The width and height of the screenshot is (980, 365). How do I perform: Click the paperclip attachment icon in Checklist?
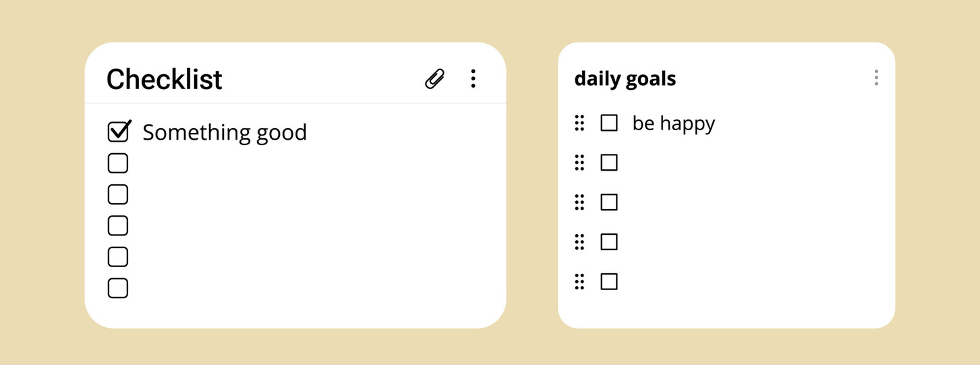pos(435,79)
